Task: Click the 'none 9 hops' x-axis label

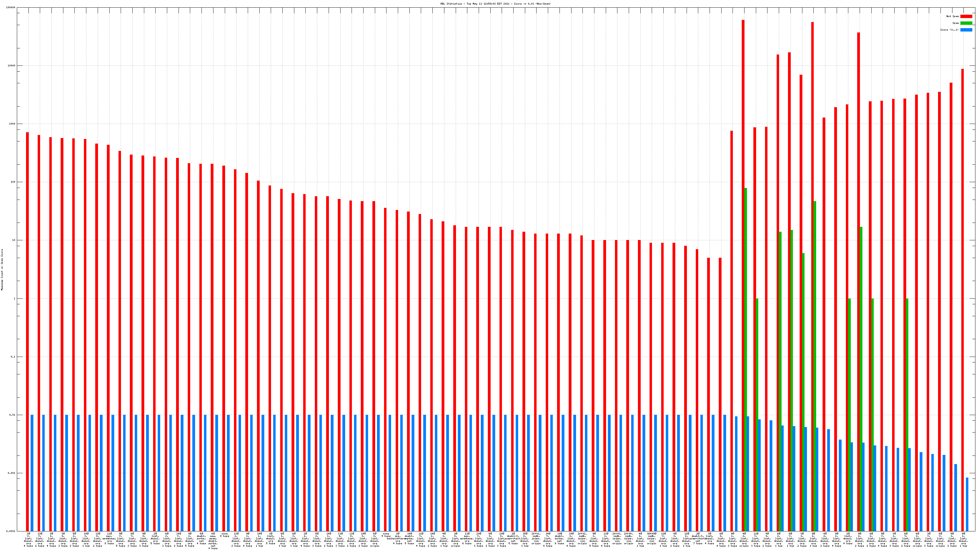Action: point(386,535)
